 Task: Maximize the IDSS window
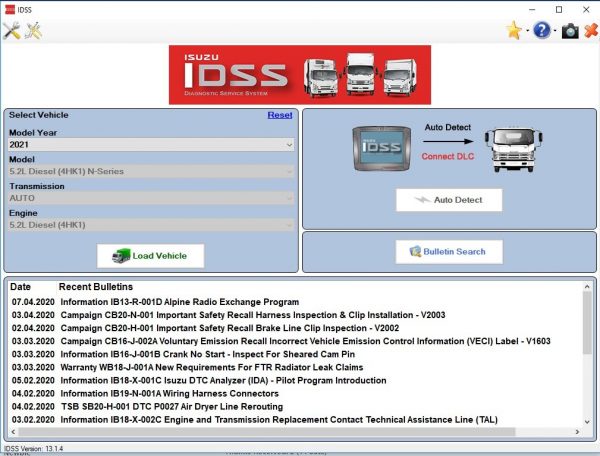(x=559, y=10)
